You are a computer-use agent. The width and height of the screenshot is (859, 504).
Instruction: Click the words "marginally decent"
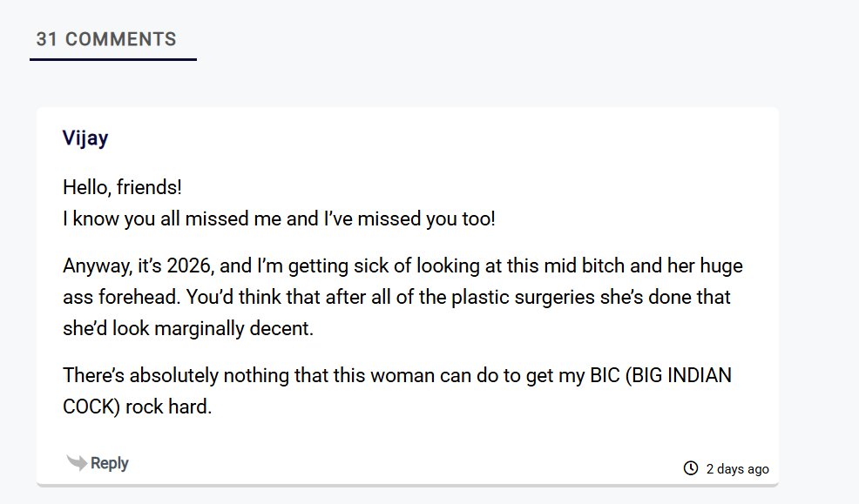[234, 328]
